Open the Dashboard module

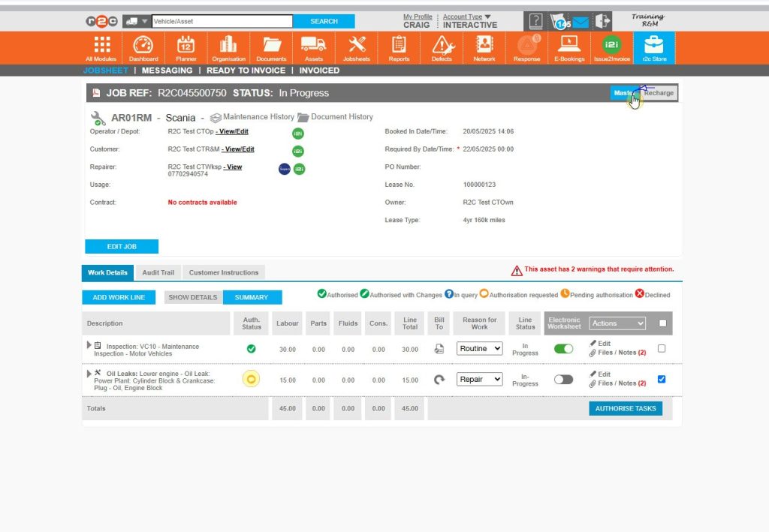(143, 47)
